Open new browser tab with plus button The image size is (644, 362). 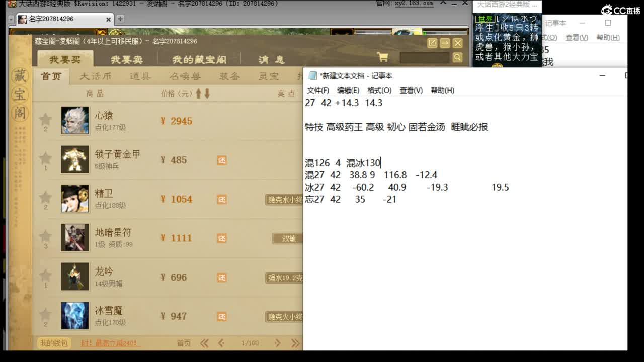(x=120, y=19)
